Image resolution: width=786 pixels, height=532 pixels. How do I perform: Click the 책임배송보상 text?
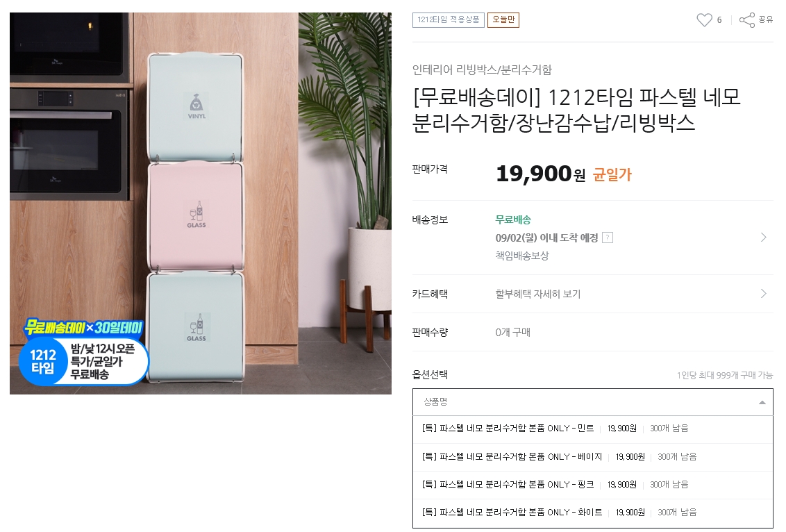click(522, 256)
